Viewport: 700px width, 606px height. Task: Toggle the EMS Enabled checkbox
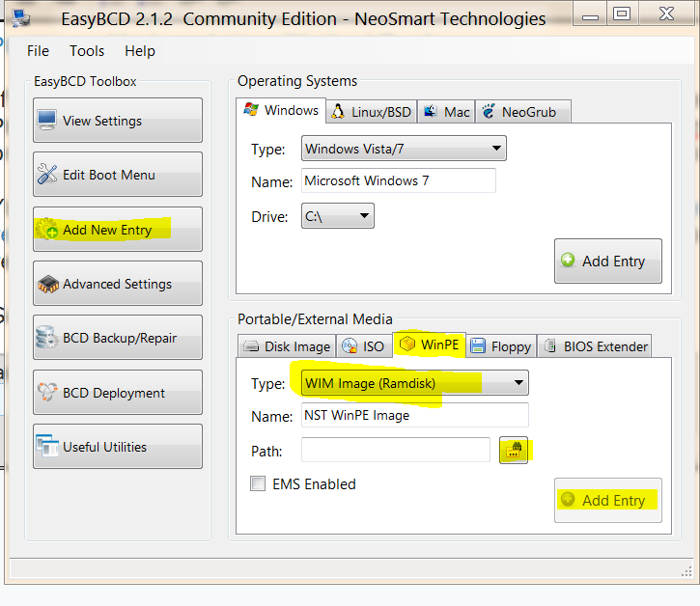tap(258, 483)
